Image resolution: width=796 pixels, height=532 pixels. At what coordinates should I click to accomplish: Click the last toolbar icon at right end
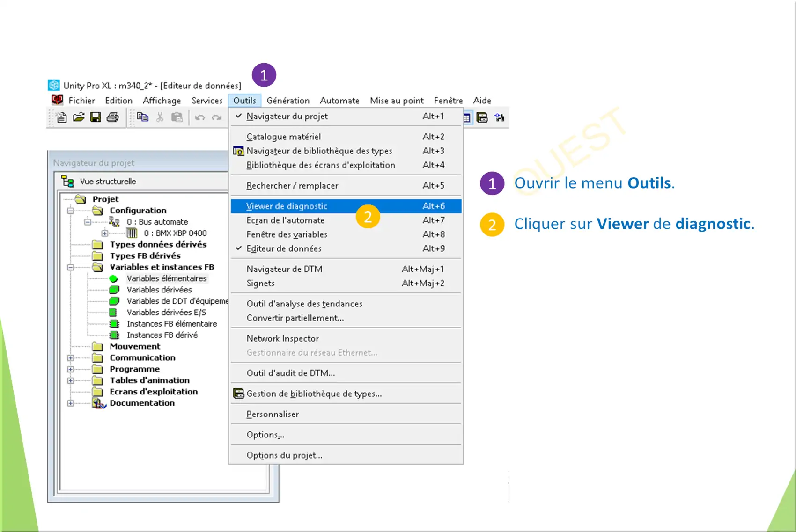(x=500, y=117)
